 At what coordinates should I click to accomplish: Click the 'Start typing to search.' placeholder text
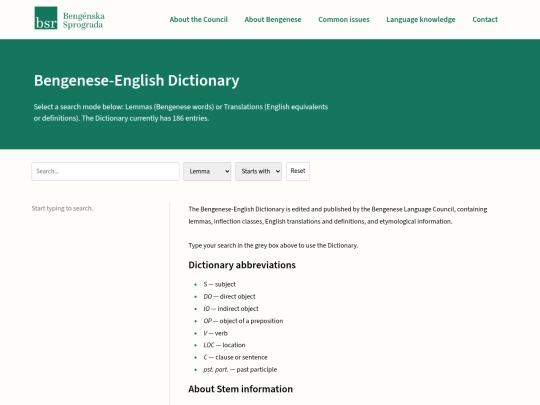pos(62,208)
